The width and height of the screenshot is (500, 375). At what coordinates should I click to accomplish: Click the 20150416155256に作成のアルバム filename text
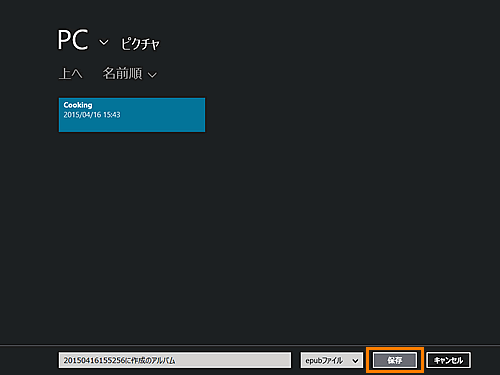point(119,360)
